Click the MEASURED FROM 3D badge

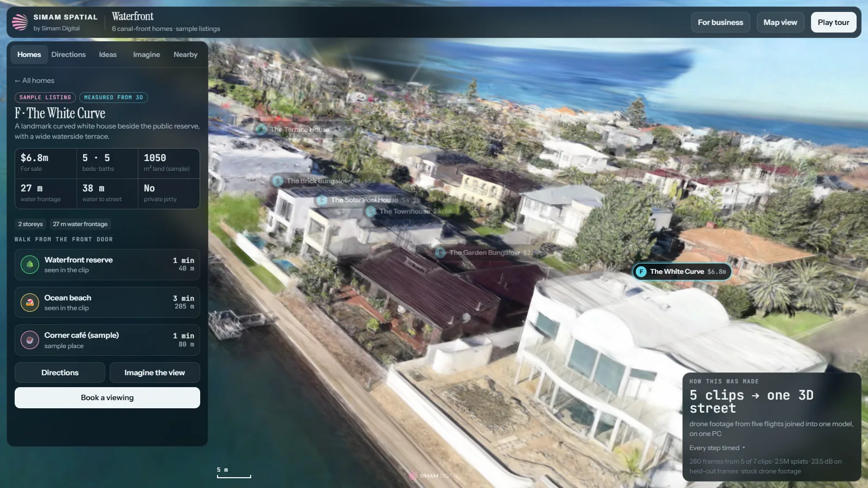click(x=113, y=98)
